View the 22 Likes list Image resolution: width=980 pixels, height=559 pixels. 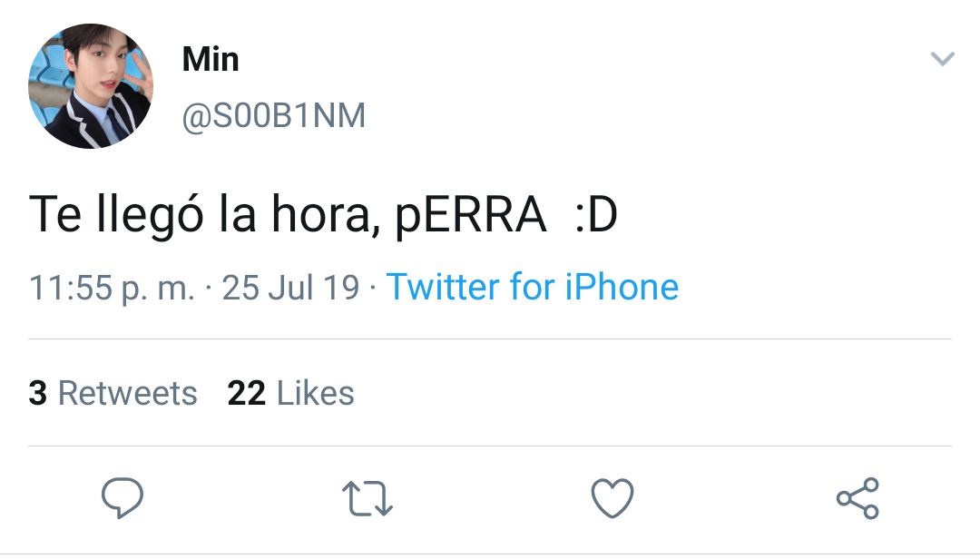(291, 393)
